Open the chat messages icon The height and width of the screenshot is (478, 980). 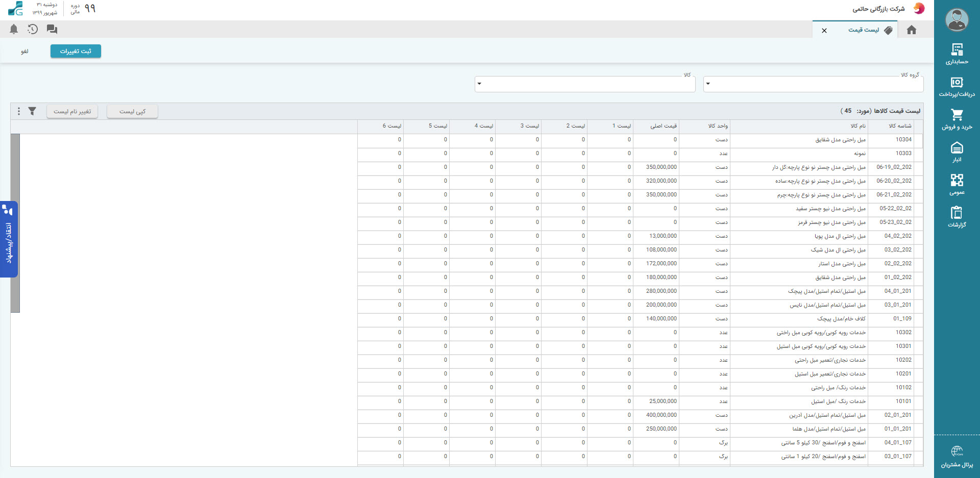pyautogui.click(x=52, y=30)
